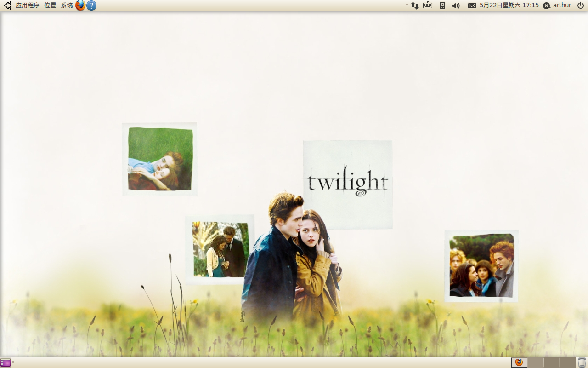The height and width of the screenshot is (368, 588).
Task: Open the 应用程序 applications menu
Action: click(x=28, y=6)
